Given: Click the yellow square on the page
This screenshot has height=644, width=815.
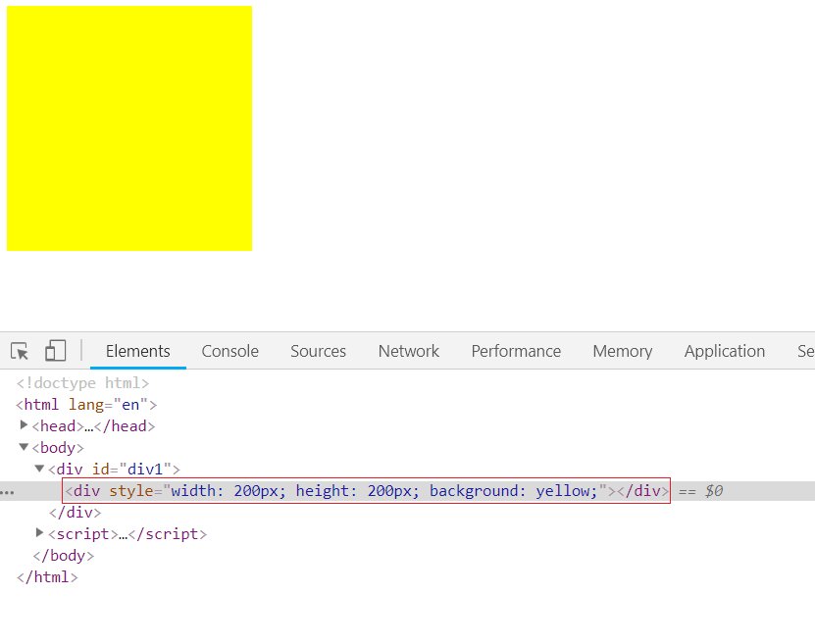Looking at the screenshot, I should 129,128.
